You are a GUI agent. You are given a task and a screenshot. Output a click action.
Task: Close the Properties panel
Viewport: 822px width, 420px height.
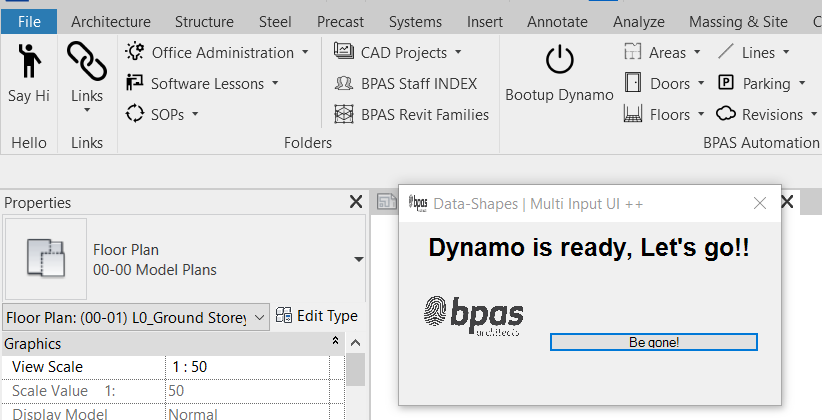pyautogui.click(x=356, y=202)
